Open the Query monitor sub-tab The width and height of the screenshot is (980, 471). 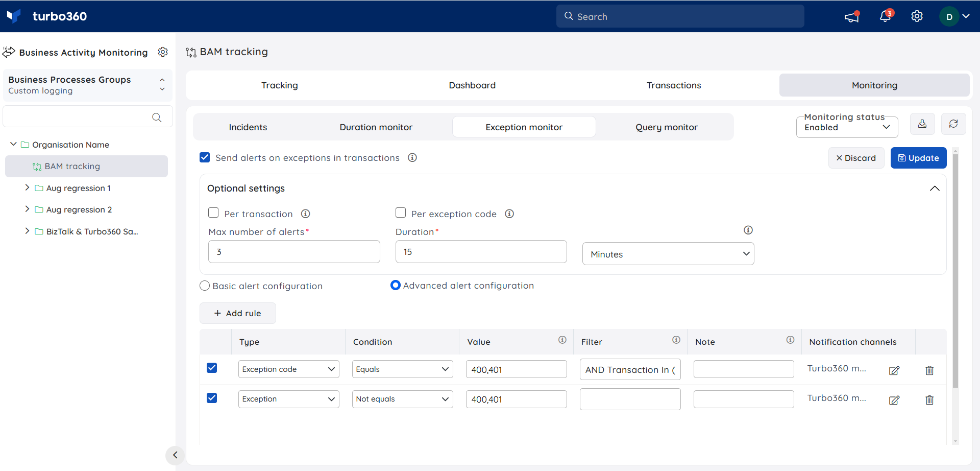(x=667, y=127)
